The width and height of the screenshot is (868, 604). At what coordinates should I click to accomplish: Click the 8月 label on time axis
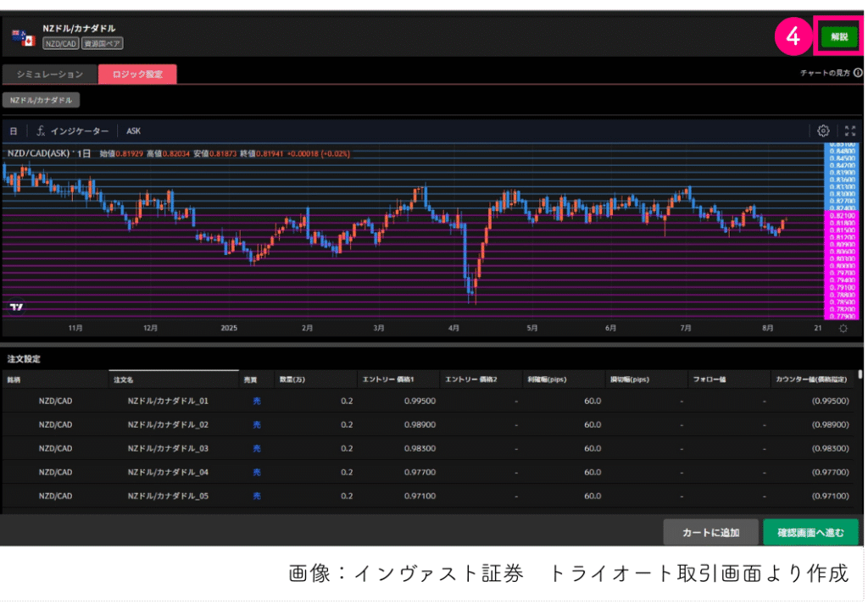click(x=767, y=328)
